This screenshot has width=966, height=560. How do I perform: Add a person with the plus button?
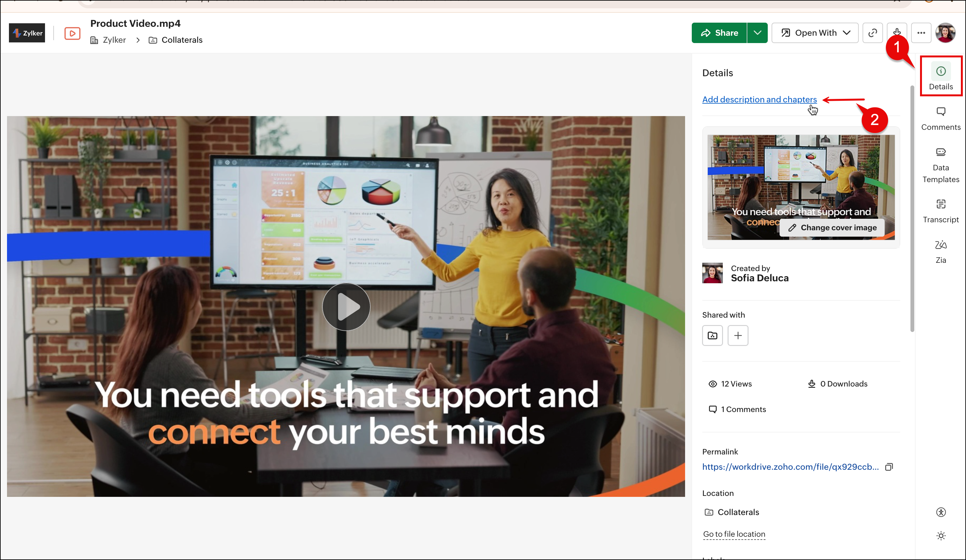point(737,335)
